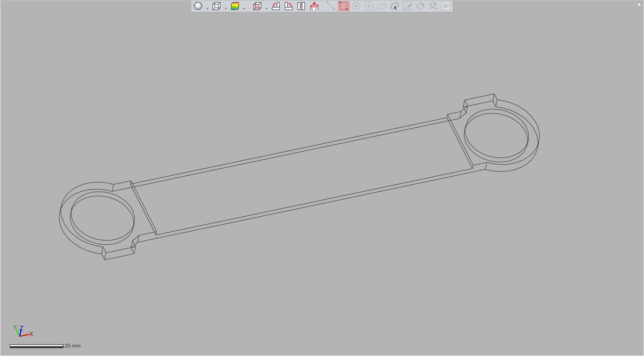Toggle the brush selection mode
Viewport: 644px width, 356px height.
(x=407, y=6)
